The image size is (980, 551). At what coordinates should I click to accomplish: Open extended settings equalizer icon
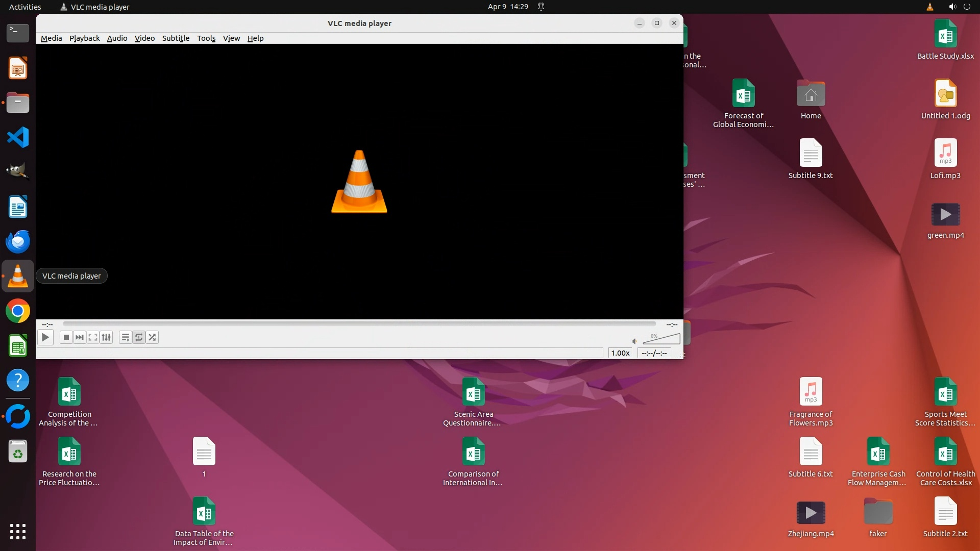point(106,337)
